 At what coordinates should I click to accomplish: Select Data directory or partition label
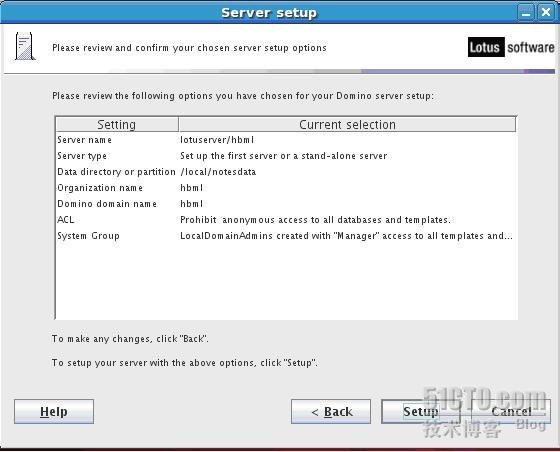tap(116, 172)
